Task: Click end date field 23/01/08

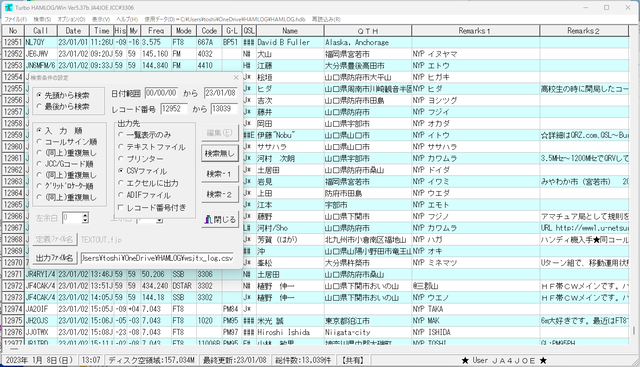Action: click(220, 93)
